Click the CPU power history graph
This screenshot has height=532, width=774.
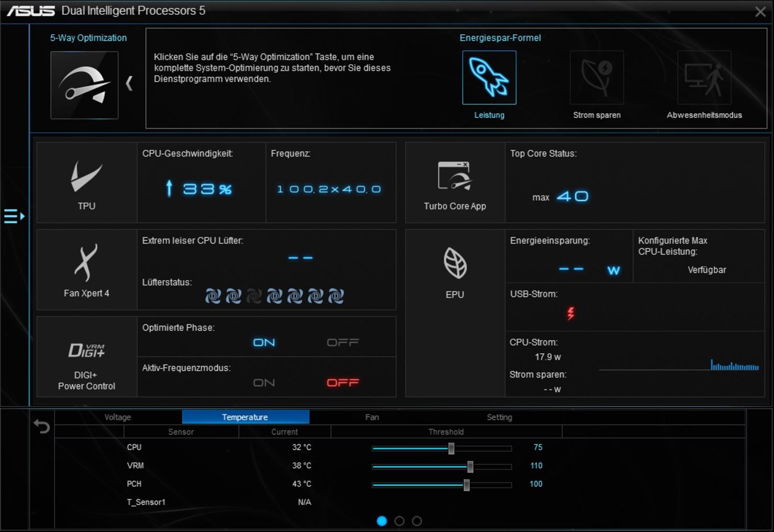pos(679,364)
